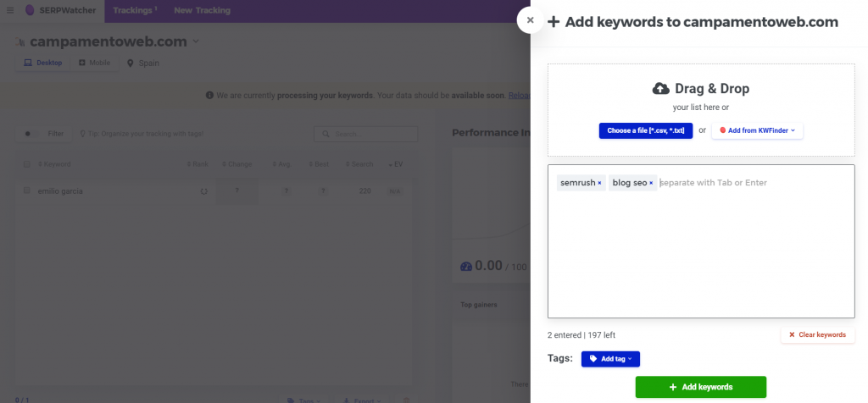Click the 2 entered | 197 left counter

581,335
